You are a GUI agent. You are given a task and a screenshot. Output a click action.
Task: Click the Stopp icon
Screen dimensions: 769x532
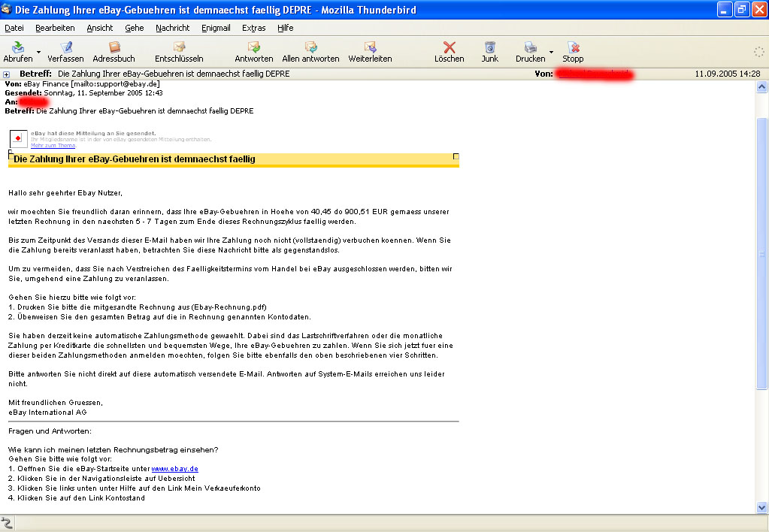pyautogui.click(x=573, y=47)
